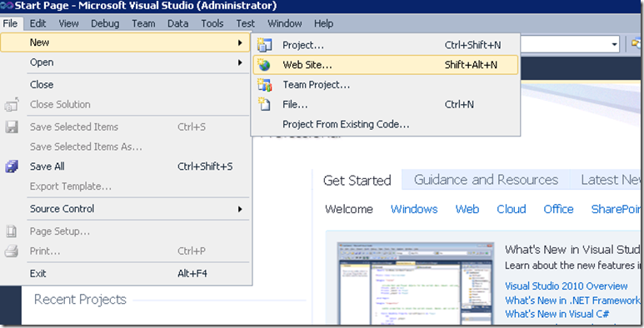This screenshot has width=644, height=328.
Task: Click the Team Project icon
Action: (264, 85)
